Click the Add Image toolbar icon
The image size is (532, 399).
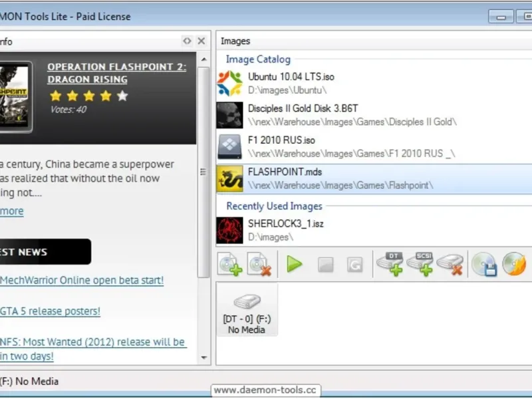(230, 264)
